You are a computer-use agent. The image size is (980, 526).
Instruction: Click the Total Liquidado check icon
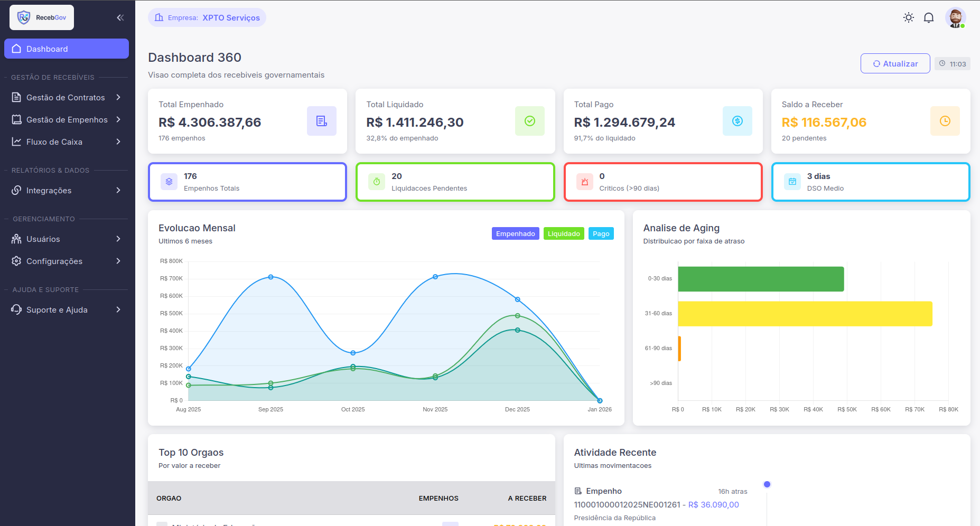(529, 121)
